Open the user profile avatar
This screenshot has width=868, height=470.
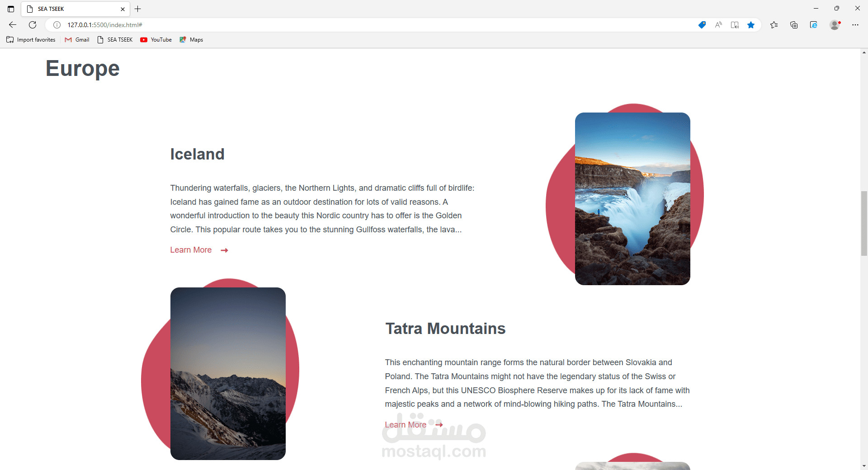835,25
